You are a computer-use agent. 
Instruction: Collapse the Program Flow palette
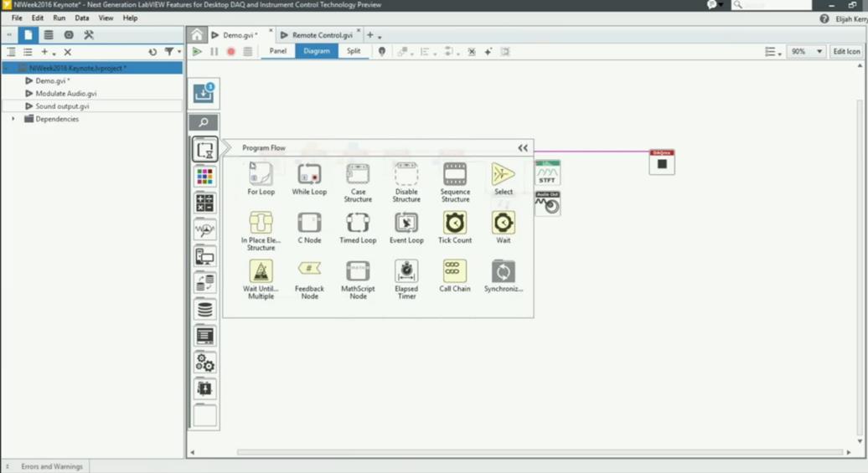(523, 148)
